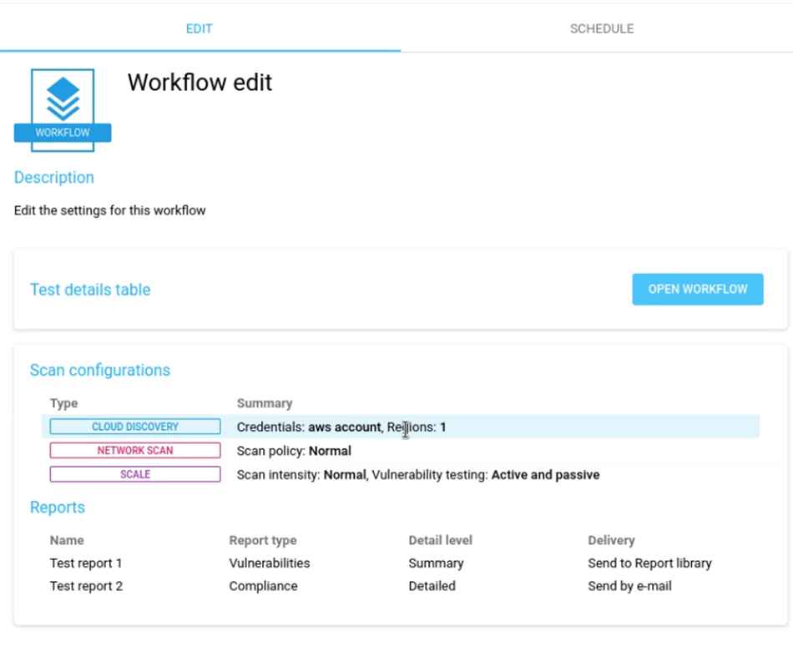Click the Vulnerabilities report type cell
The width and height of the screenshot is (793, 672).
point(270,563)
